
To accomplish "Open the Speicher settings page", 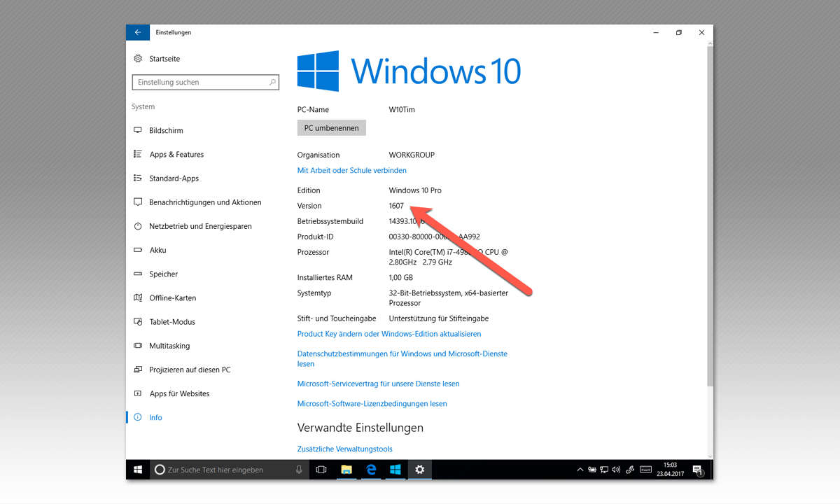I will (x=163, y=274).
